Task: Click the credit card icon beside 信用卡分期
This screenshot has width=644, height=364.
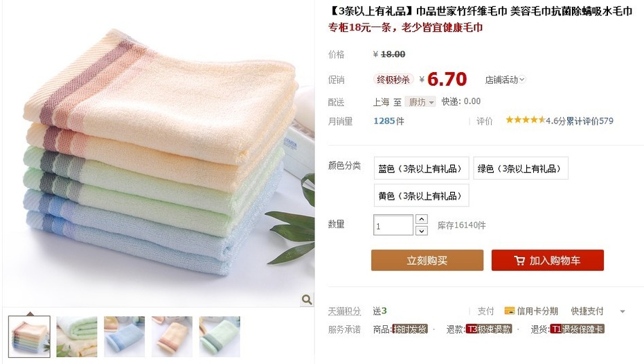Action: [509, 311]
